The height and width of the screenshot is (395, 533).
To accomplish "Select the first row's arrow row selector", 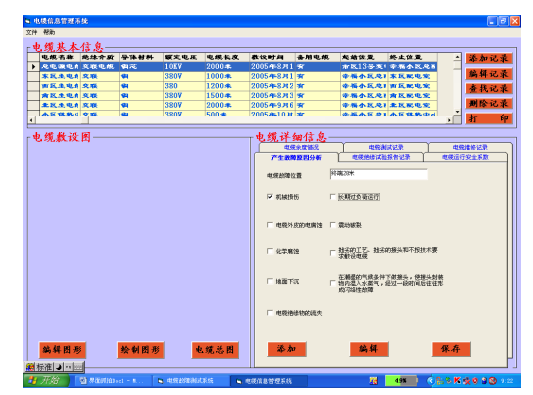I will click(33, 67).
